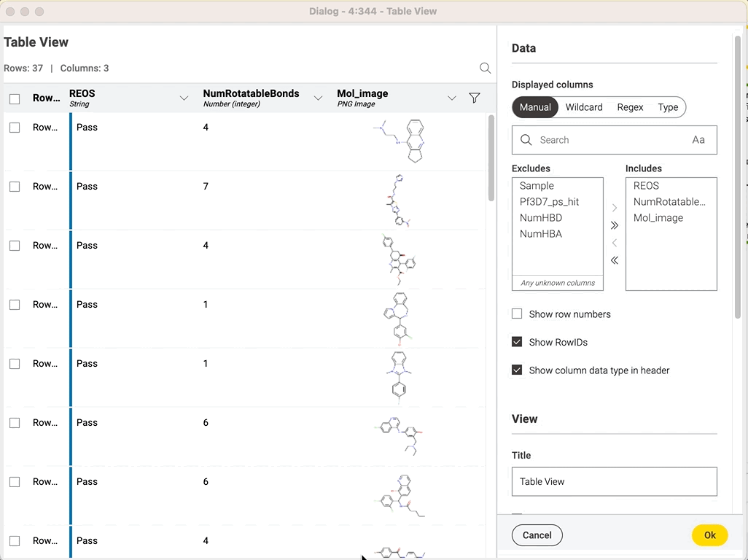
Task: Uncheck Show RowIDs
Action: point(517,342)
